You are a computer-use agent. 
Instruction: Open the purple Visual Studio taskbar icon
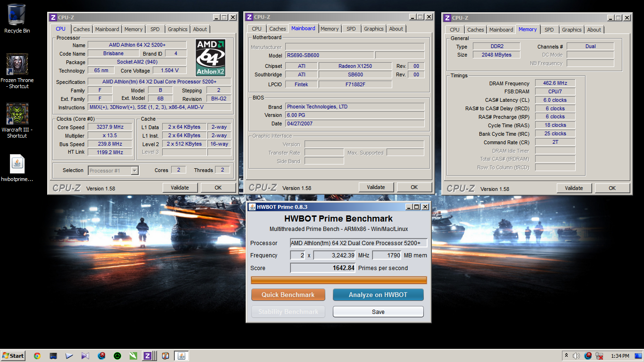pos(85,356)
